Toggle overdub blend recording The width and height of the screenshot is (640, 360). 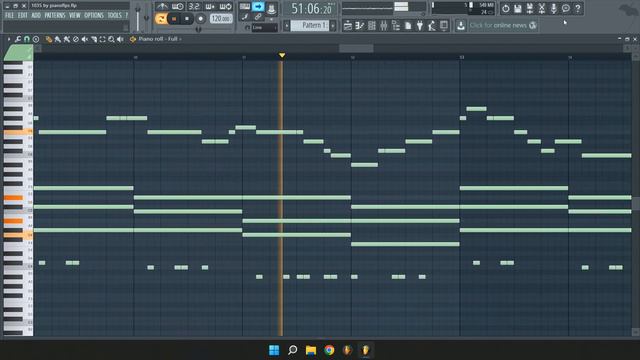click(210, 7)
